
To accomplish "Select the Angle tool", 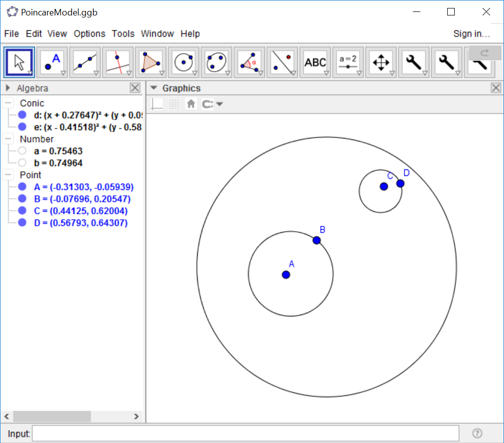I will pos(250,62).
